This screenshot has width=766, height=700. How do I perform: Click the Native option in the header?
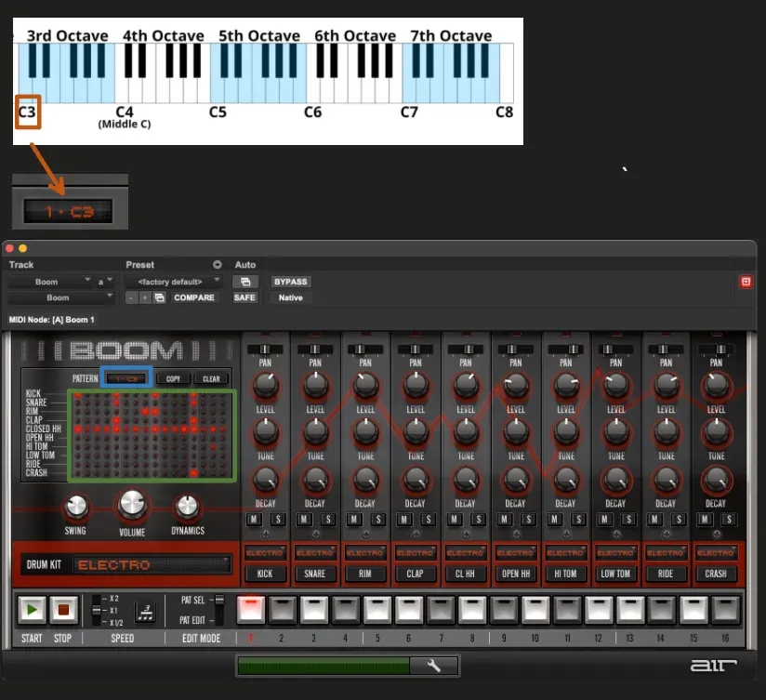[x=291, y=297]
